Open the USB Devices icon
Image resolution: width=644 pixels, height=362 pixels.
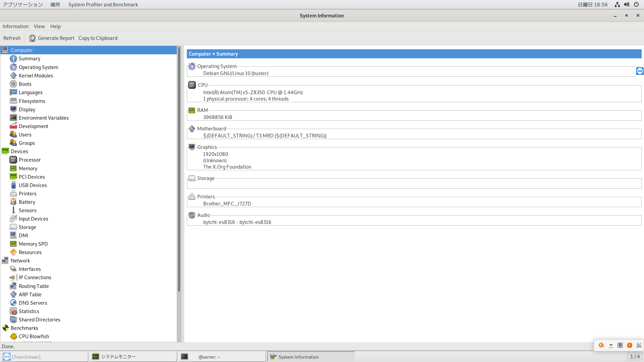pyautogui.click(x=13, y=185)
